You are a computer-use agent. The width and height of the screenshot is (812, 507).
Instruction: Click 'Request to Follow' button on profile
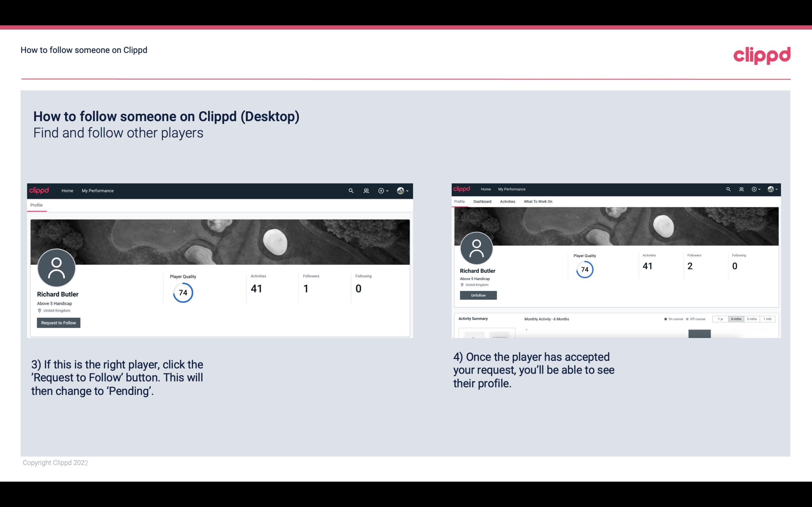pyautogui.click(x=58, y=323)
